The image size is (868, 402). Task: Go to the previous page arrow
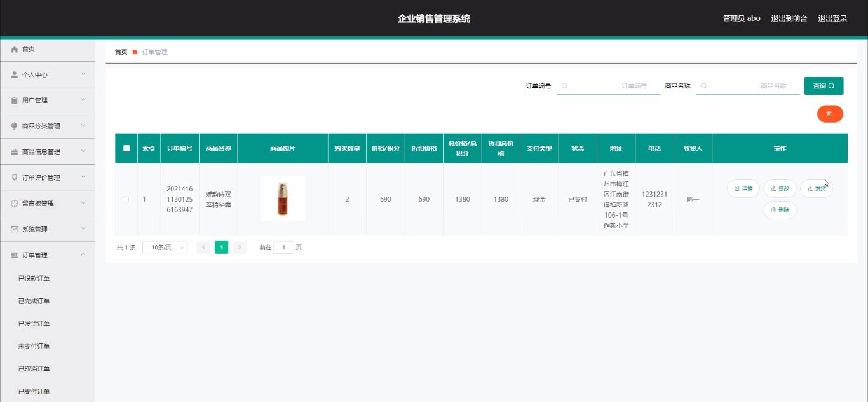point(203,247)
